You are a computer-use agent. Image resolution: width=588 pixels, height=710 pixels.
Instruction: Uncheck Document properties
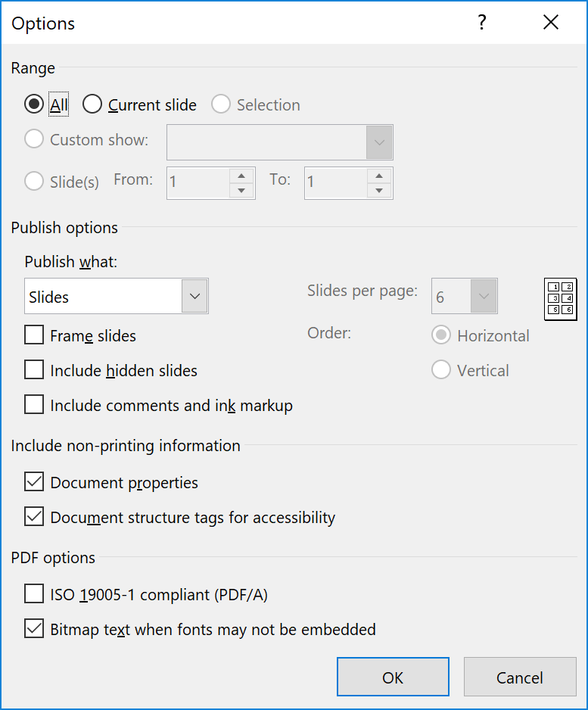(34, 482)
